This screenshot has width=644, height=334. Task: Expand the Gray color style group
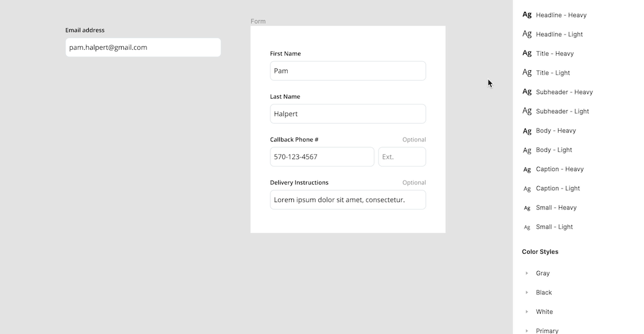[x=527, y=273]
